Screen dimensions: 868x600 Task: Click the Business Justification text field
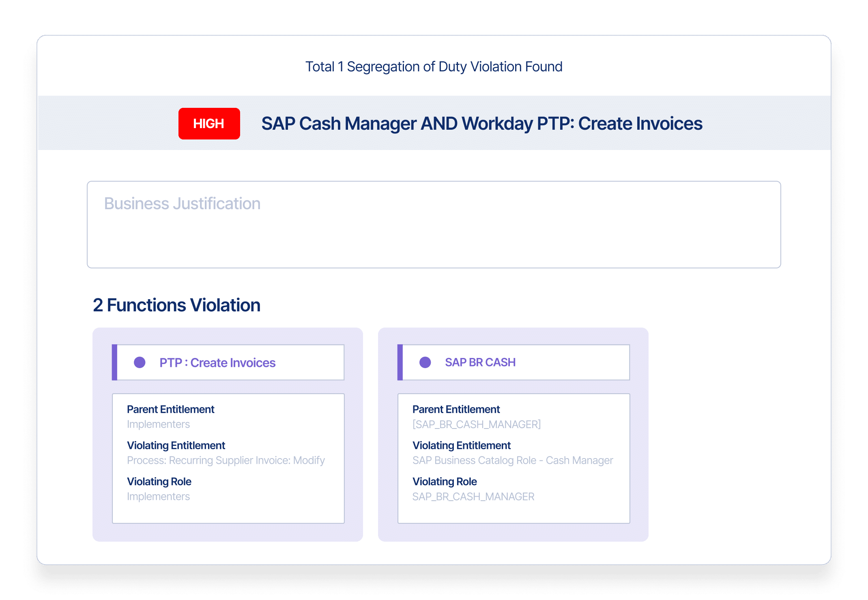point(434,224)
